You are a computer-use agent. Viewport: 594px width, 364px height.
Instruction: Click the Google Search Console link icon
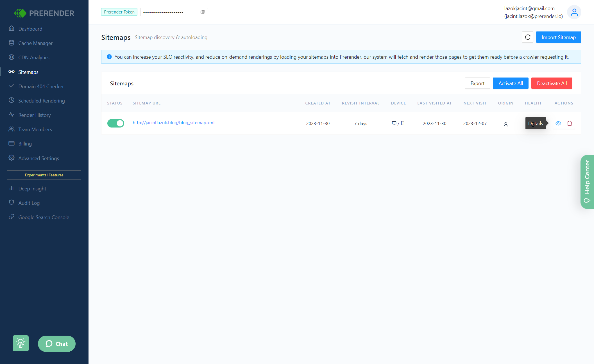click(12, 217)
